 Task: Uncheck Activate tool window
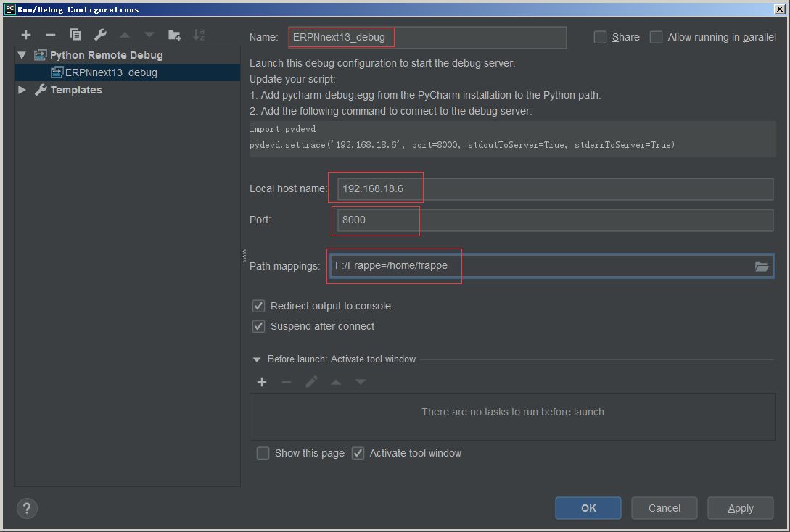point(358,453)
